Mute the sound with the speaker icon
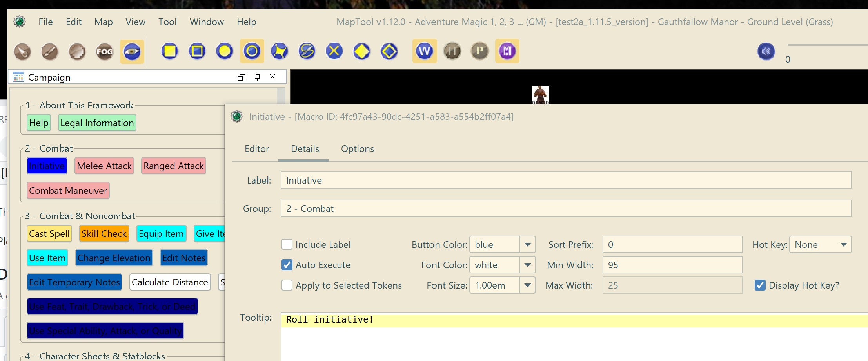Image resolution: width=868 pixels, height=361 pixels. [x=766, y=51]
